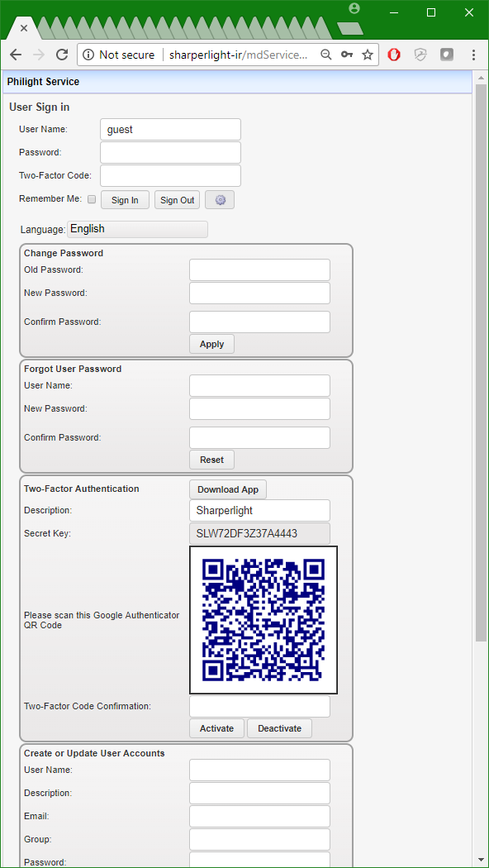This screenshot has width=489, height=868.
Task: Click the Sign In button
Action: [x=125, y=200]
